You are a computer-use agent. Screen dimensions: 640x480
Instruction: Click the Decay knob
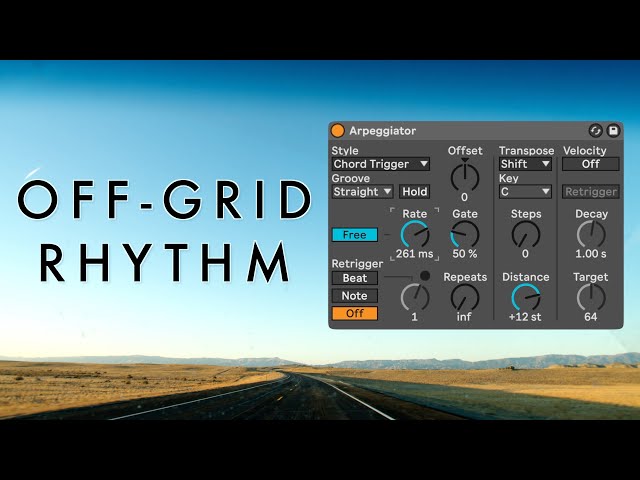point(591,235)
